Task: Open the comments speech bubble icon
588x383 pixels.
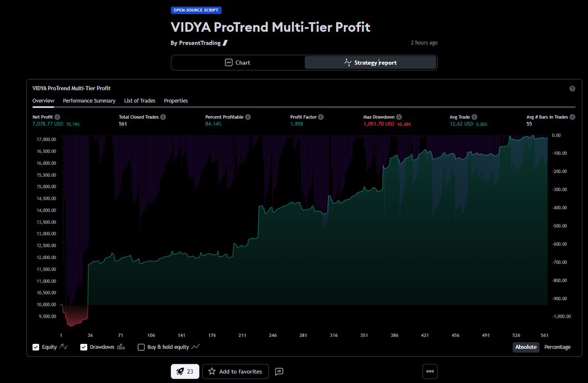Action: (x=279, y=372)
